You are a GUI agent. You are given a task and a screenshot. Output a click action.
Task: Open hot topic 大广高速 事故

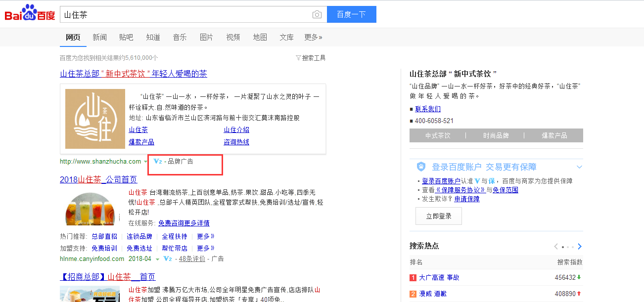click(x=439, y=277)
